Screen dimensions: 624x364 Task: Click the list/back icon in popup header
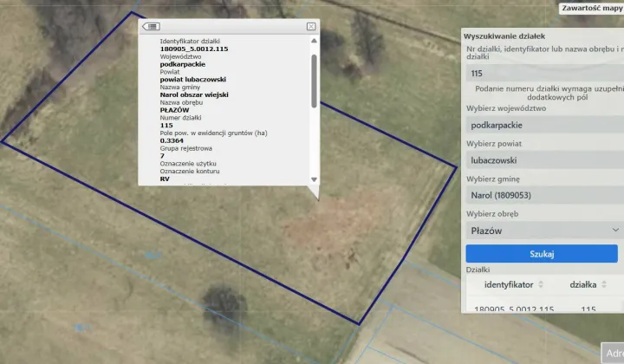pyautogui.click(x=151, y=27)
